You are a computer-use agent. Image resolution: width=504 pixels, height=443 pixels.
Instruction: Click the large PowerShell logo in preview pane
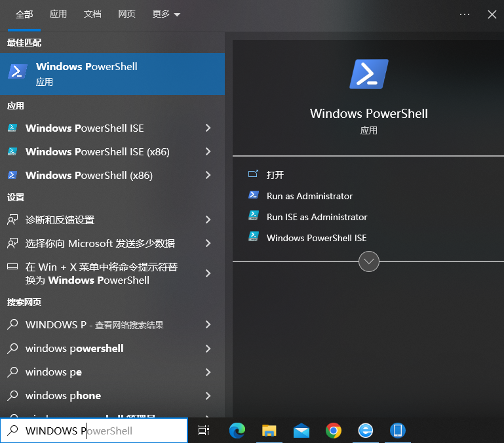(369, 74)
